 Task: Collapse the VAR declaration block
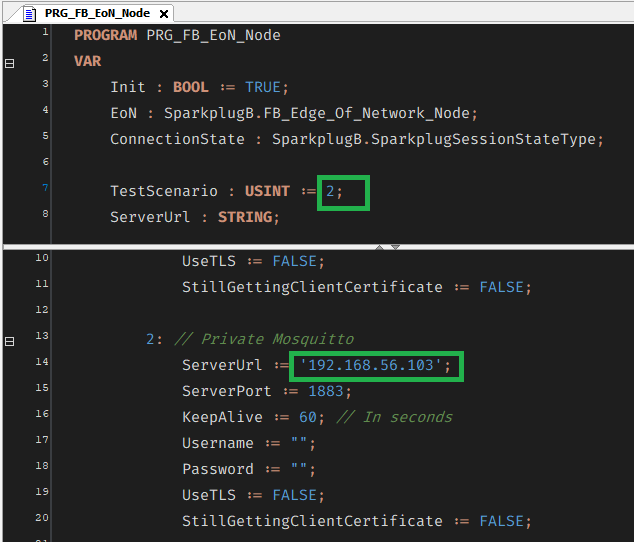[x=10, y=62]
